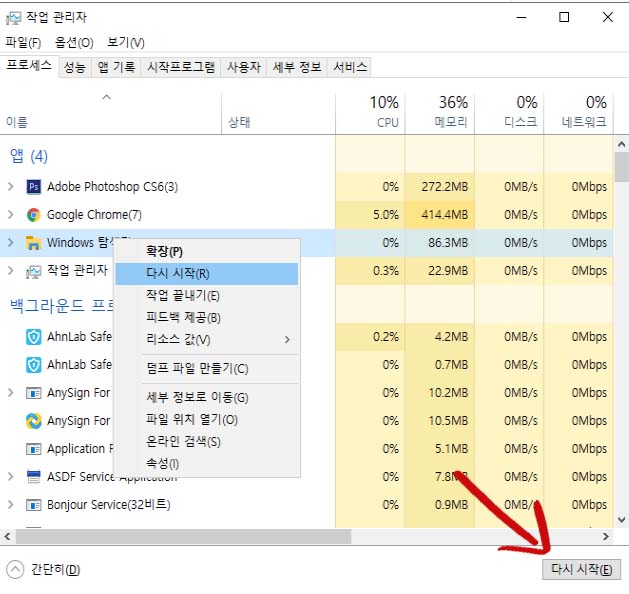Screen dimensions: 629x594
Task: Sort by the CPU column header
Action: pyautogui.click(x=370, y=113)
